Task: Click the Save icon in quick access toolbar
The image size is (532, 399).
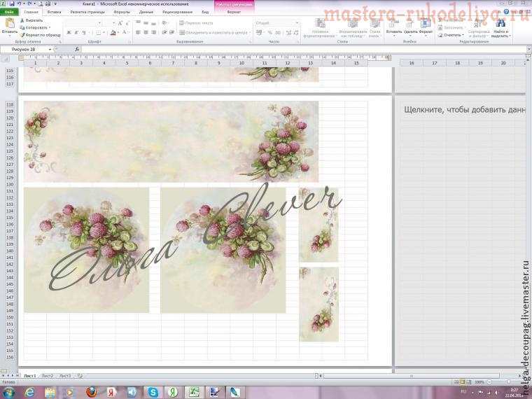Action: 12,3
